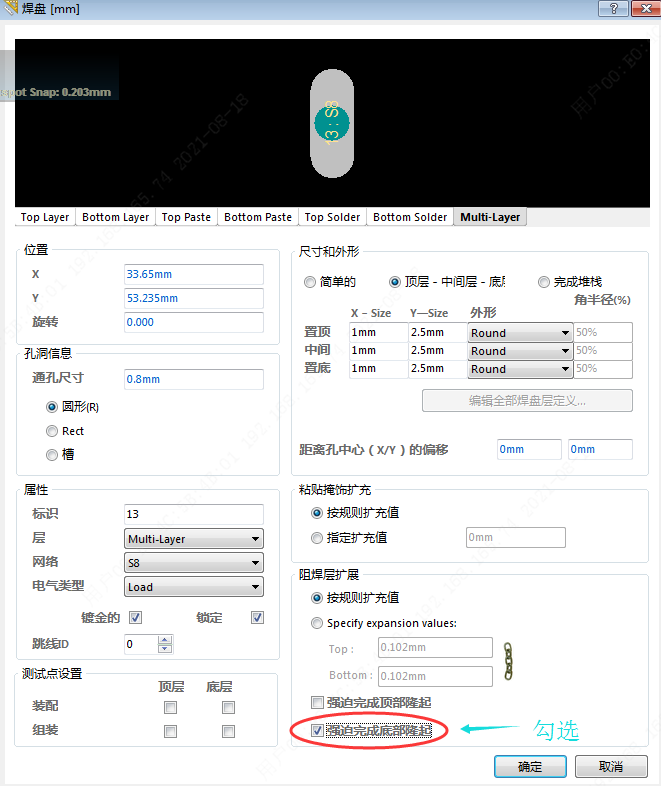This screenshot has width=661, height=786.
Task: Toggle the 锁定 (locked) checkbox
Action: [x=257, y=617]
